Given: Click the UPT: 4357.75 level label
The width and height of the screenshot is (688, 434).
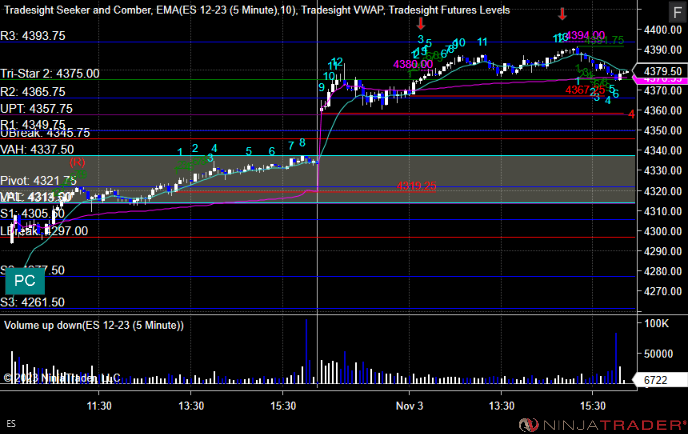Looking at the screenshot, I should [x=36, y=109].
